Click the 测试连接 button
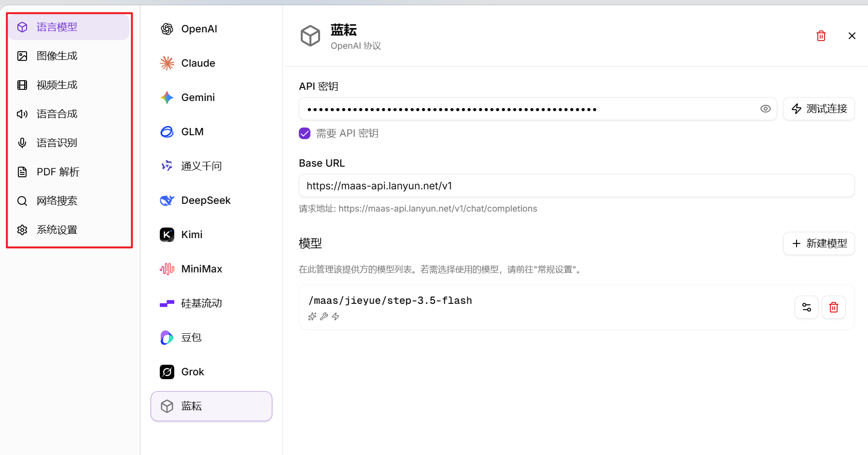Screen dimensions: 868x455 click(818, 109)
